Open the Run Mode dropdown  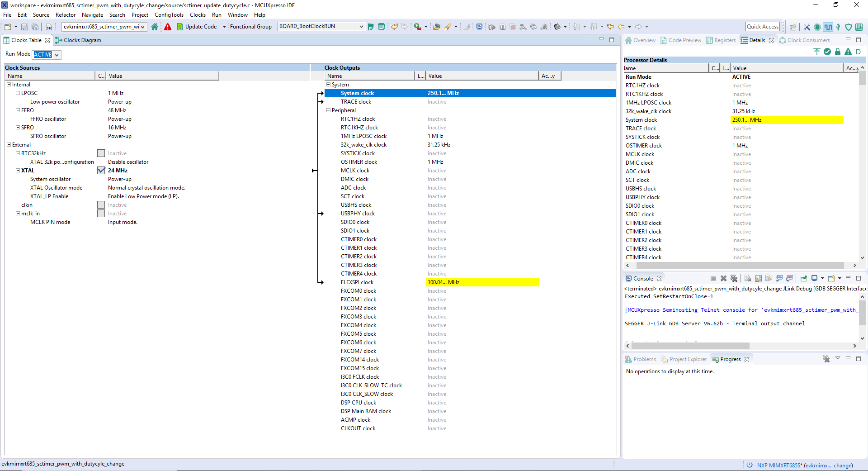(x=57, y=55)
